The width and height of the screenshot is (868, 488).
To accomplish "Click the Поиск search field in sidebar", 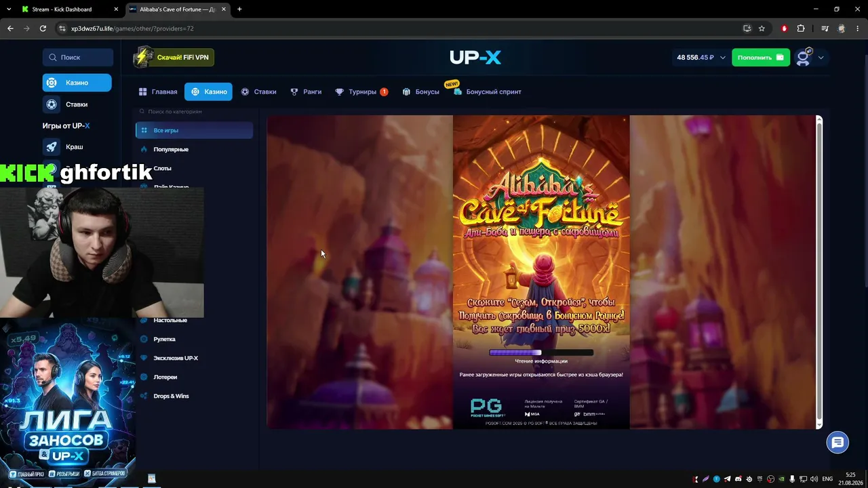I will click(x=78, y=58).
